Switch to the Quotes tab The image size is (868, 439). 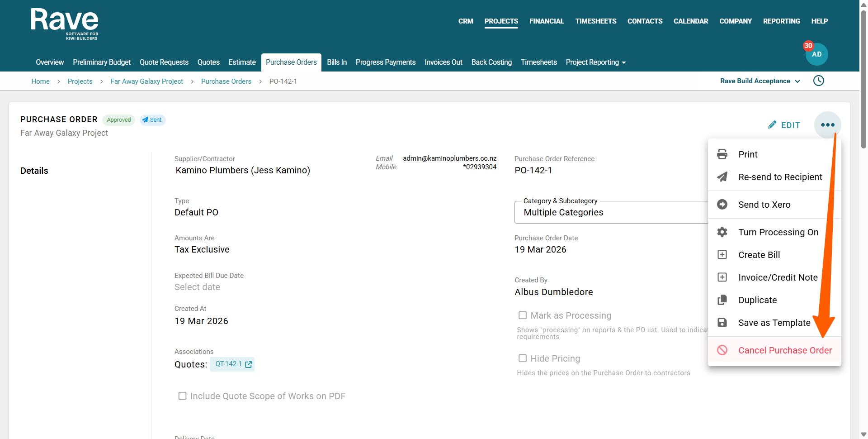(208, 62)
